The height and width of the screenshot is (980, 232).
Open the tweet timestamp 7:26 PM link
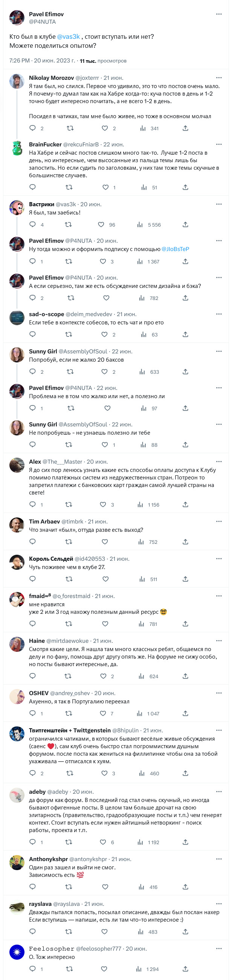pos(20,61)
